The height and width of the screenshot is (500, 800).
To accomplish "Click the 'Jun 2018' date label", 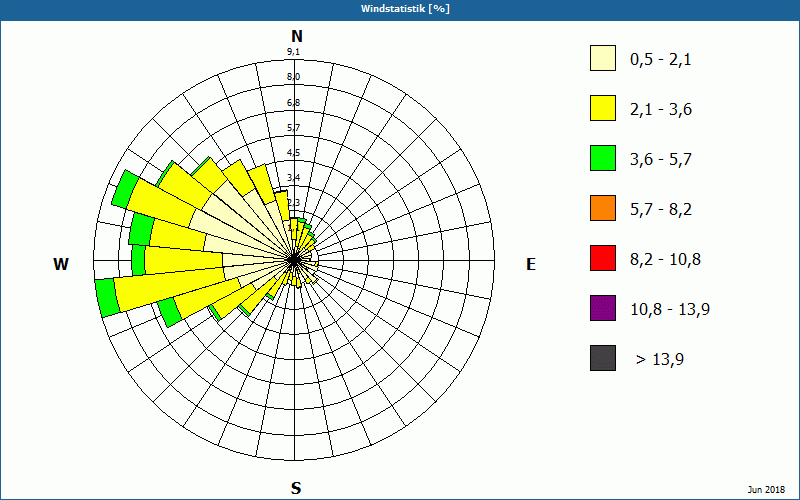I will (766, 490).
